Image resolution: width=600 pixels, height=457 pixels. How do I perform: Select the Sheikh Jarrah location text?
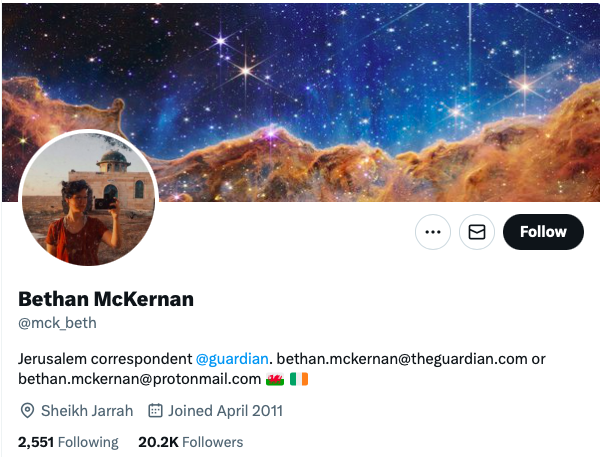(87, 411)
